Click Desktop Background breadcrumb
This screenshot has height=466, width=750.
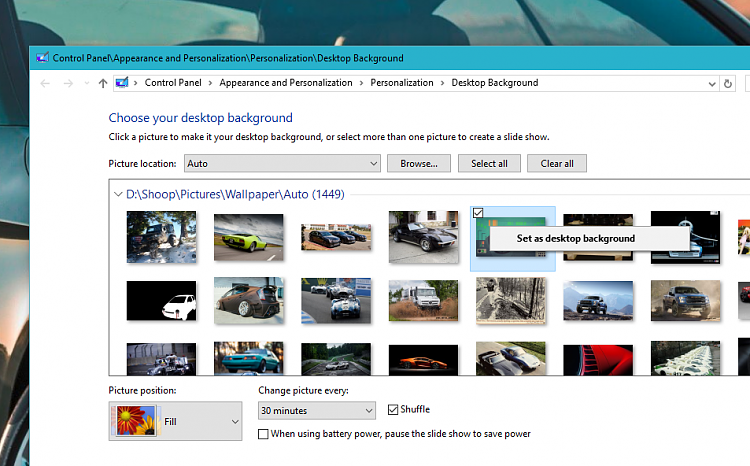495,83
